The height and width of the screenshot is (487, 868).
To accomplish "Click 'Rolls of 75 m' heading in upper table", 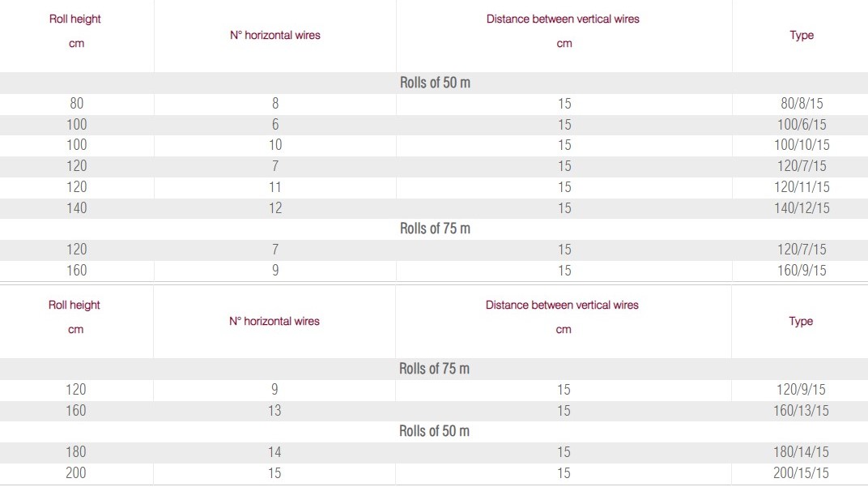I will 435,229.
